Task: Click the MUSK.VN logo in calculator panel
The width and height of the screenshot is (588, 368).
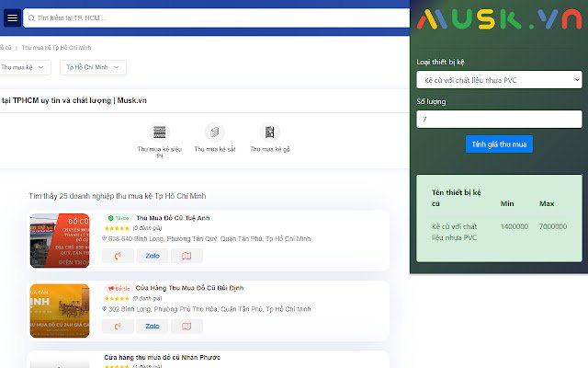Action: click(x=499, y=19)
